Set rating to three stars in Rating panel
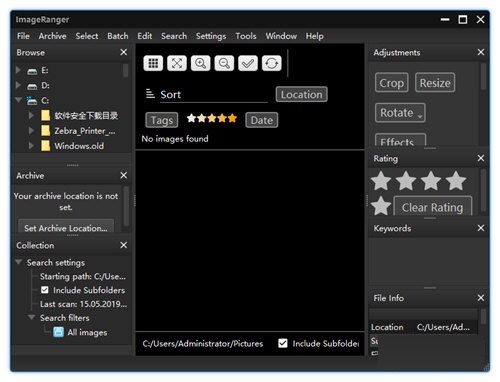500x382 pixels. [x=431, y=181]
